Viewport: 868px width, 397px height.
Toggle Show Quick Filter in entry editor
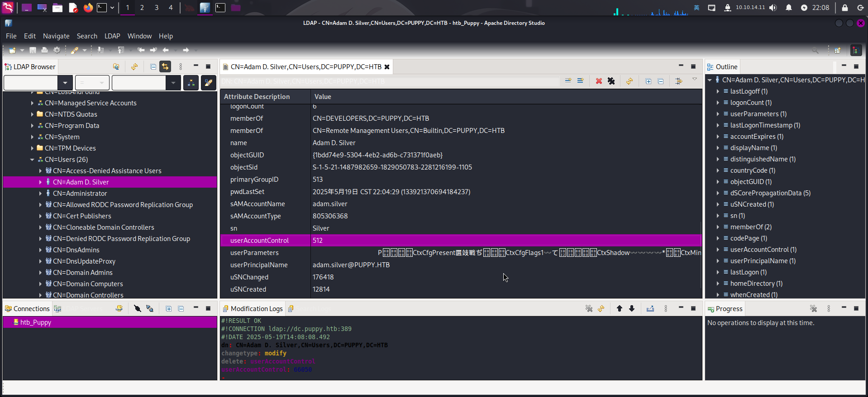click(678, 81)
